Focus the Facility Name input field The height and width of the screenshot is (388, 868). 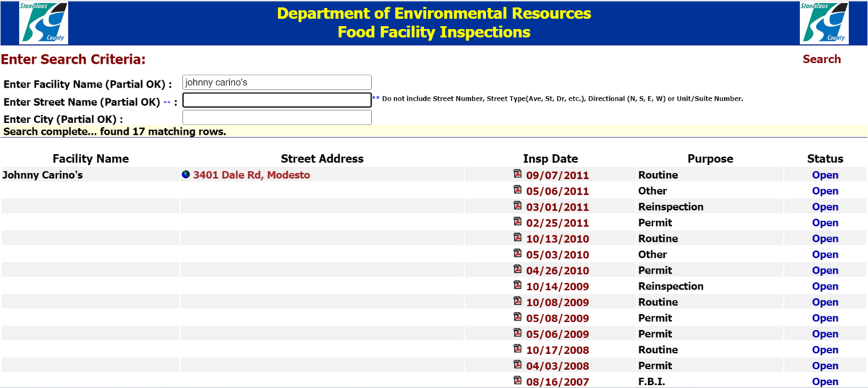coord(277,83)
